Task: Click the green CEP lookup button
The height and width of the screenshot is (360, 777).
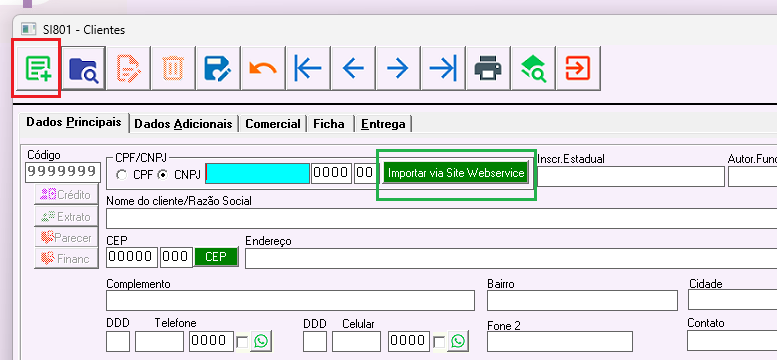Action: (x=216, y=257)
